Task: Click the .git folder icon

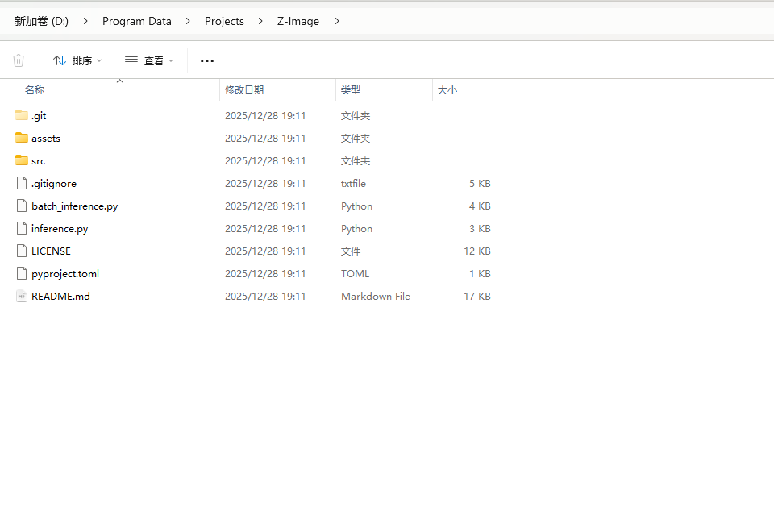Action: [x=22, y=115]
